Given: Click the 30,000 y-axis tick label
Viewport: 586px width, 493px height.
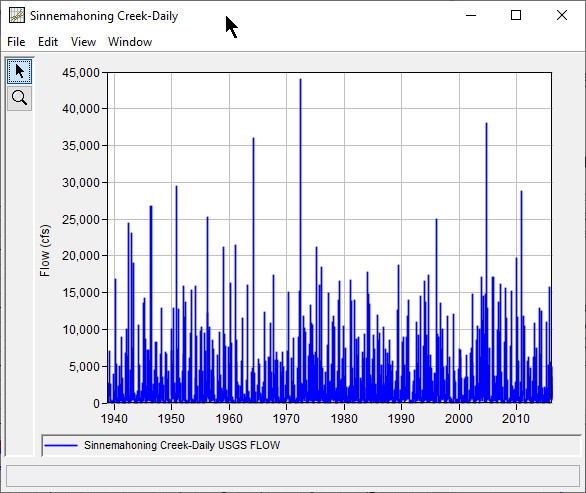Looking at the screenshot, I should pos(81,182).
